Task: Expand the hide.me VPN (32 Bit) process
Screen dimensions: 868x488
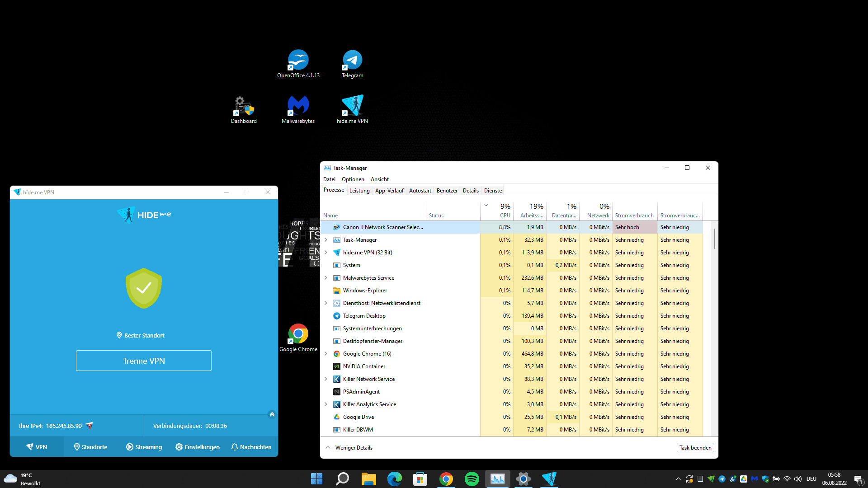Action: (326, 253)
